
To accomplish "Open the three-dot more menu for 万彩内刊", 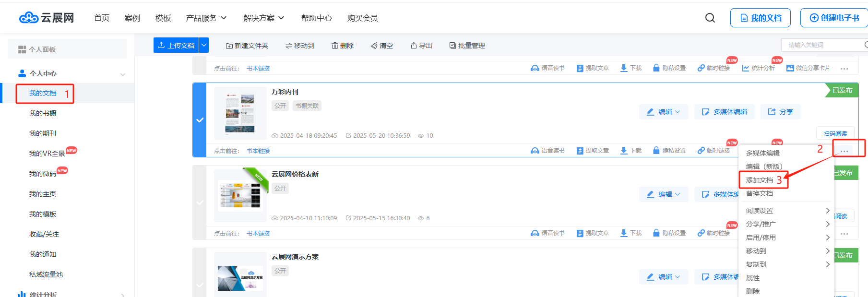I will click(x=844, y=151).
